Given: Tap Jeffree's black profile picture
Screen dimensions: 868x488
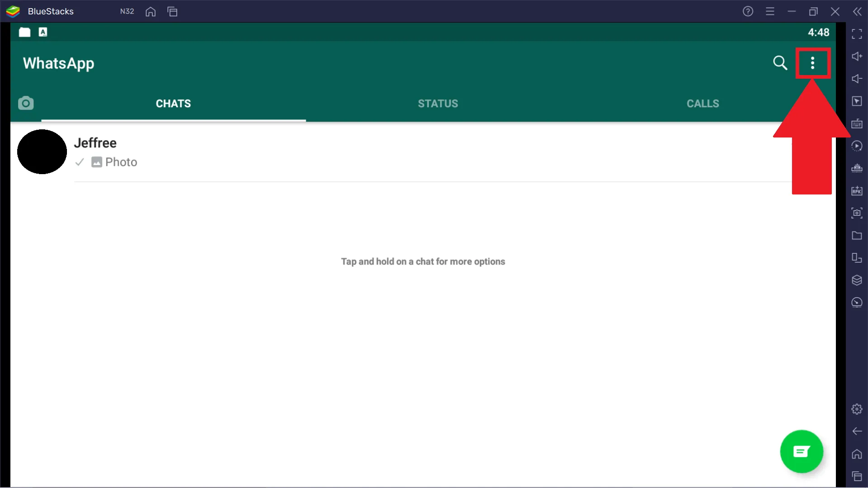Looking at the screenshot, I should [x=42, y=152].
